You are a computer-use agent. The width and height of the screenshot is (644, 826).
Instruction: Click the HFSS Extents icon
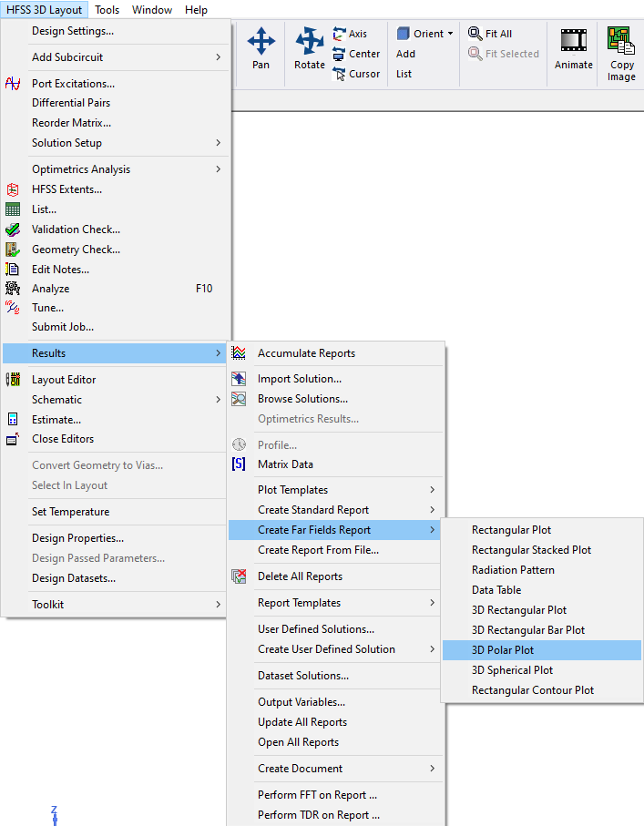tap(13, 189)
